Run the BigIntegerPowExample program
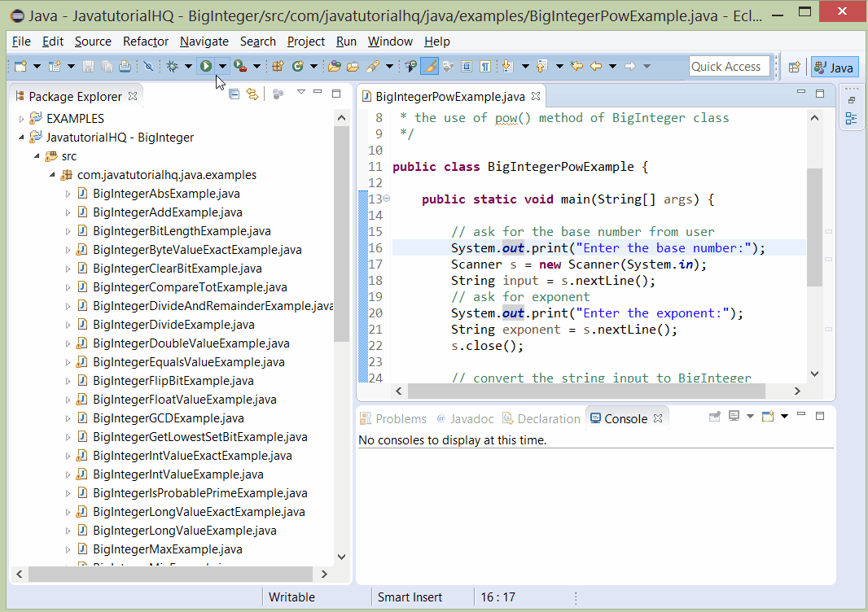 coord(205,67)
